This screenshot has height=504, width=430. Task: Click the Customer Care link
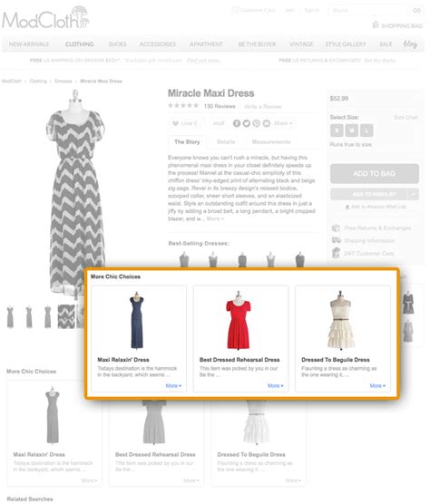pos(258,10)
